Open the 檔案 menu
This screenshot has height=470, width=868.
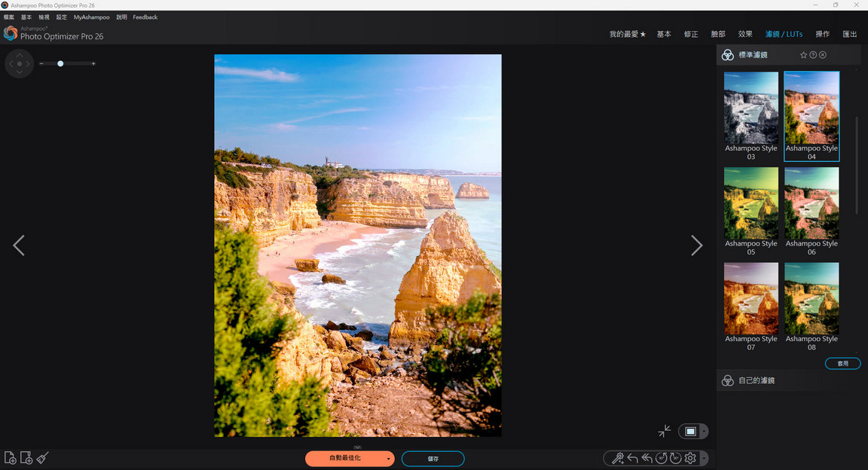click(8, 17)
